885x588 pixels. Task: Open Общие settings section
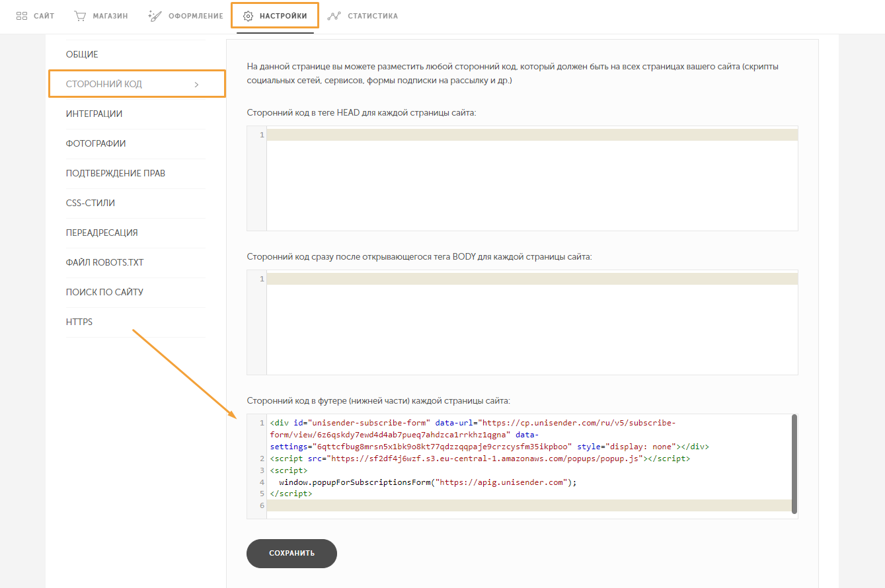click(82, 54)
